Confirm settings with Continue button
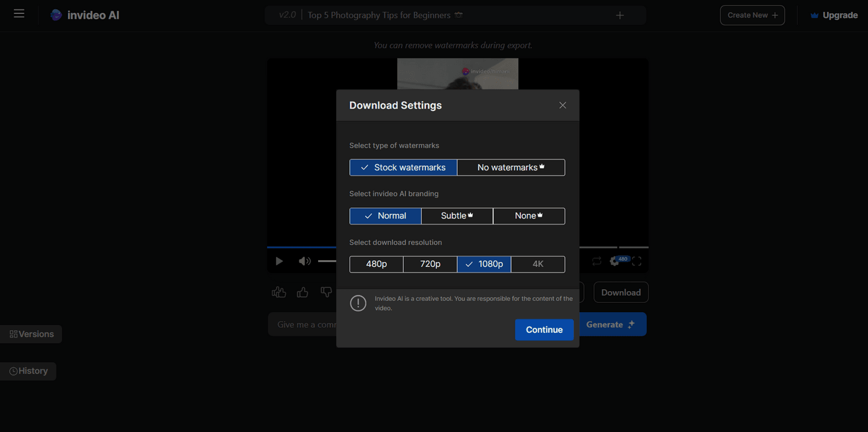The height and width of the screenshot is (432, 868). click(x=544, y=330)
